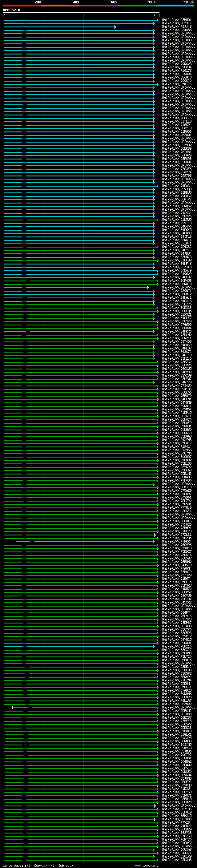Click the cyan alignment bar for UniRef100_A7RKR4
197x868 pixels.
coord(85,542)
